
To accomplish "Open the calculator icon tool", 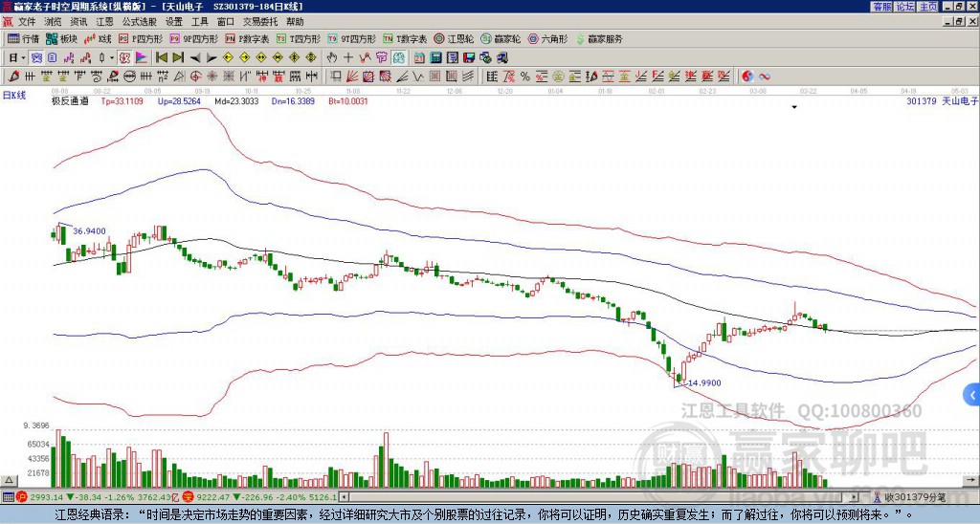I will tap(436, 58).
